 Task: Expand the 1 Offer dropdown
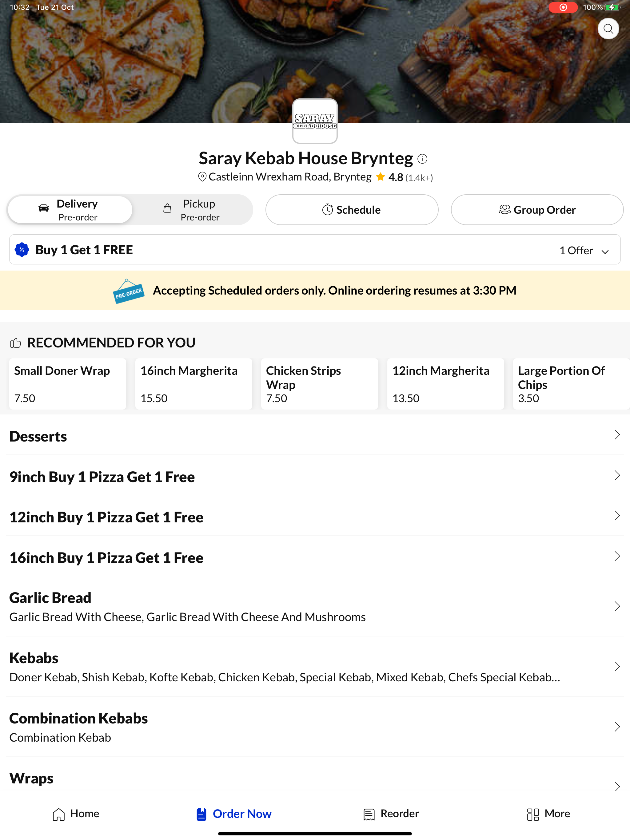click(x=584, y=251)
